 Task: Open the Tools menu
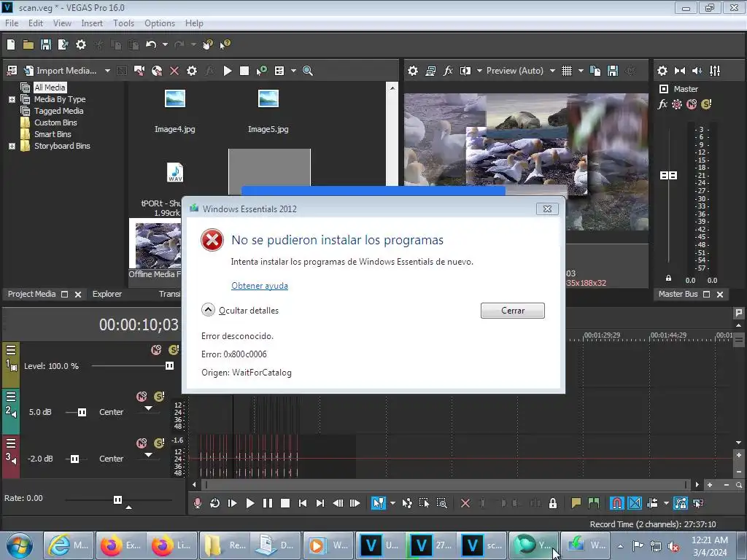[123, 23]
